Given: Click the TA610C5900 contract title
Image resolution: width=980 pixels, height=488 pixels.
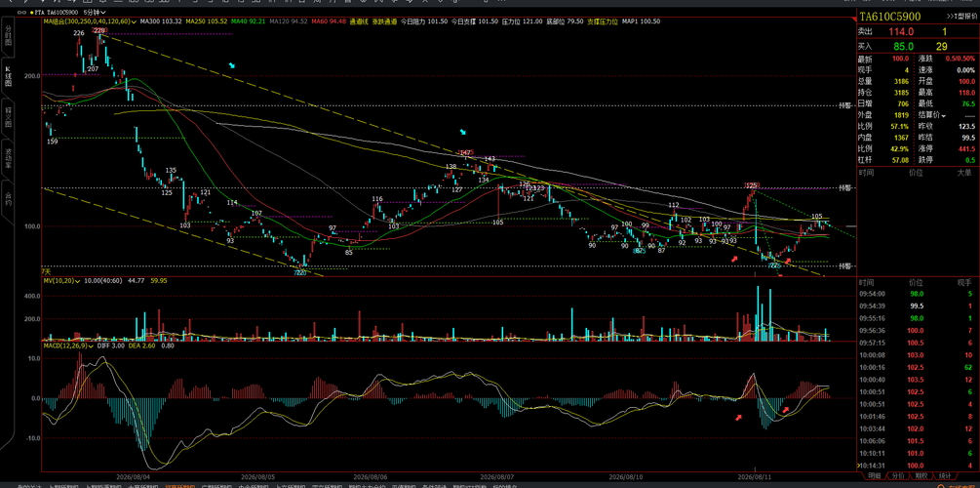Looking at the screenshot, I should click(x=889, y=16).
